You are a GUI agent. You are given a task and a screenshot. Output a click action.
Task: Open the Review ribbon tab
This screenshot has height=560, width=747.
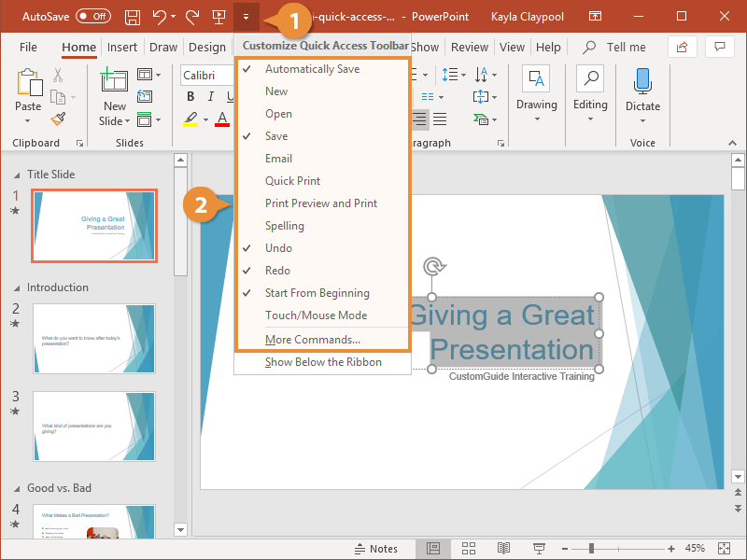[x=470, y=47]
